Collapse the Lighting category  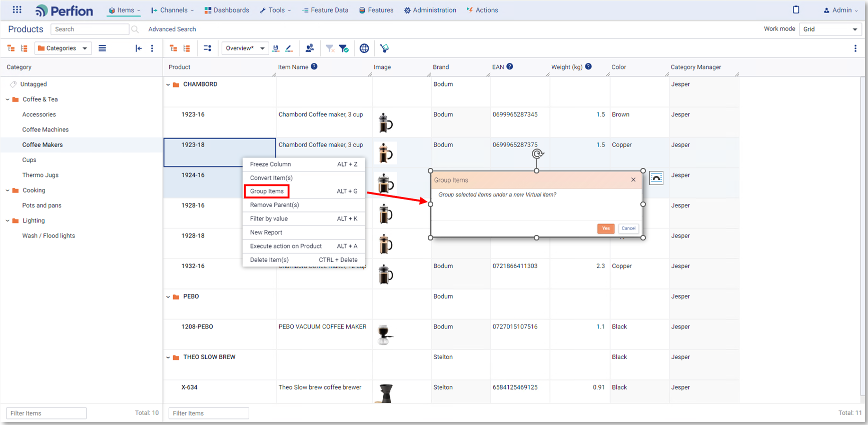pyautogui.click(x=8, y=220)
